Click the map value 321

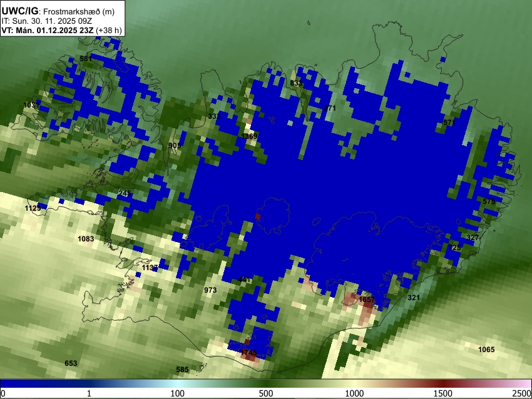(x=414, y=298)
